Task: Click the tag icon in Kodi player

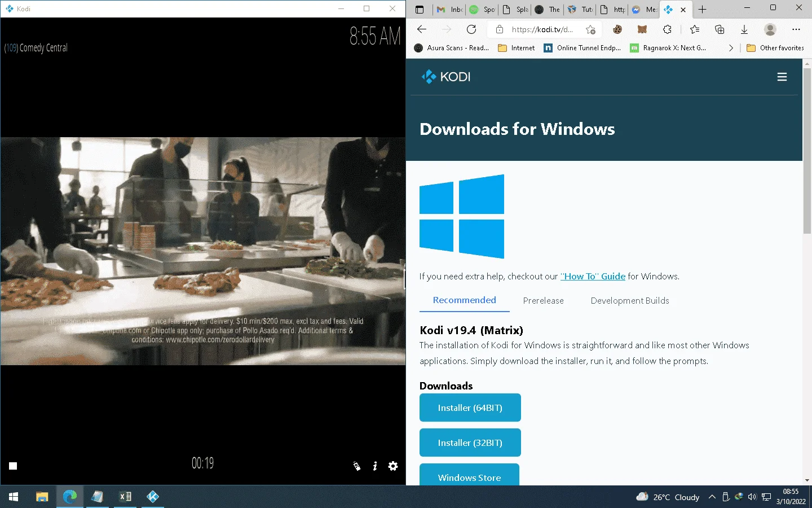Action: pyautogui.click(x=357, y=466)
